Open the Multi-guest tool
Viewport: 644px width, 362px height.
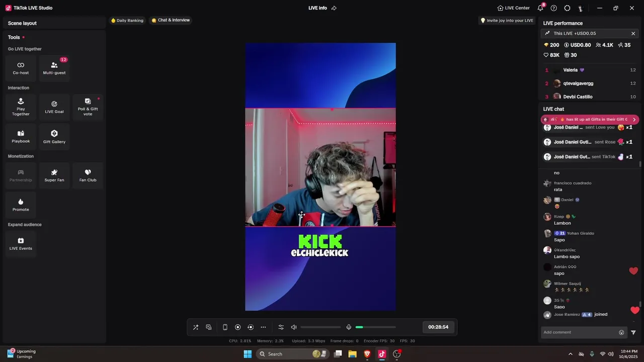(x=54, y=68)
